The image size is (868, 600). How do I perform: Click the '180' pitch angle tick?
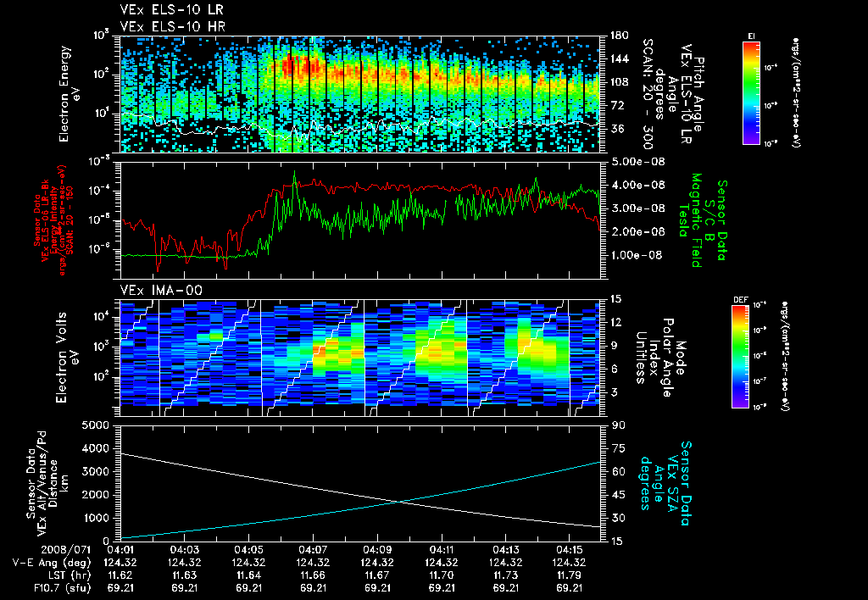coord(618,36)
